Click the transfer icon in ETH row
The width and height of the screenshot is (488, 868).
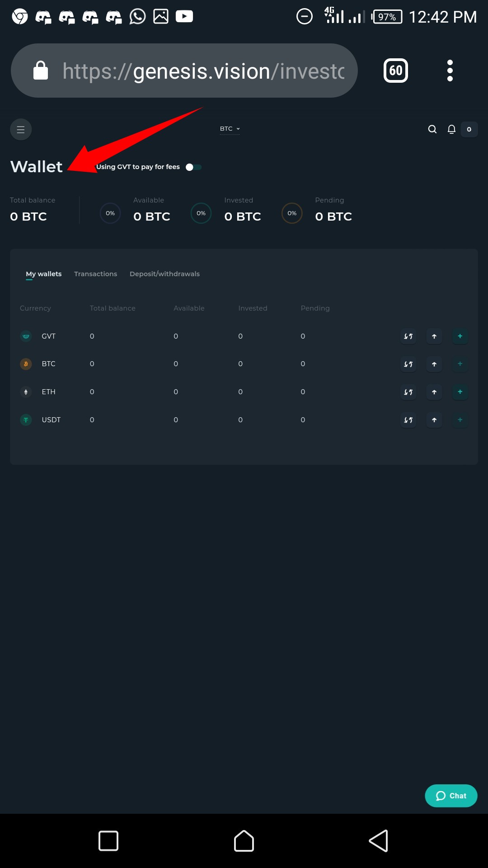tap(408, 392)
